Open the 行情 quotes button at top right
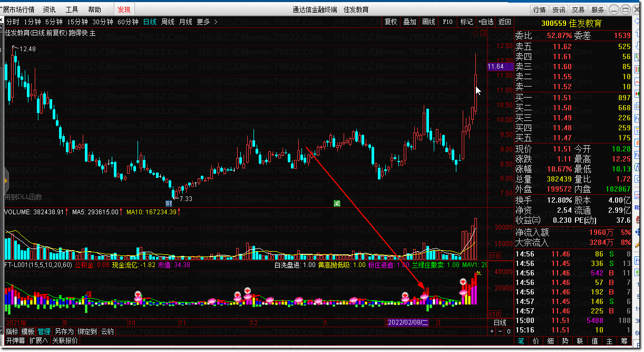 pyautogui.click(x=540, y=9)
